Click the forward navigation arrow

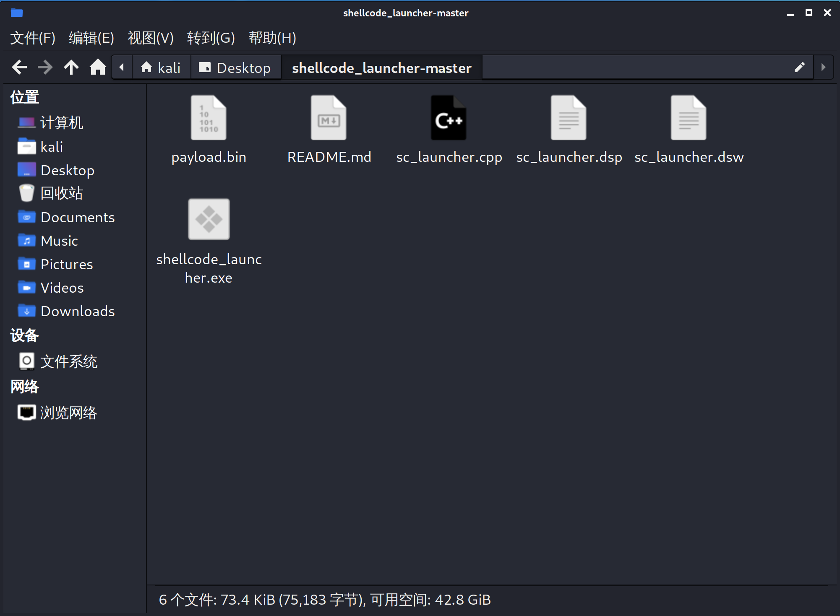(45, 67)
